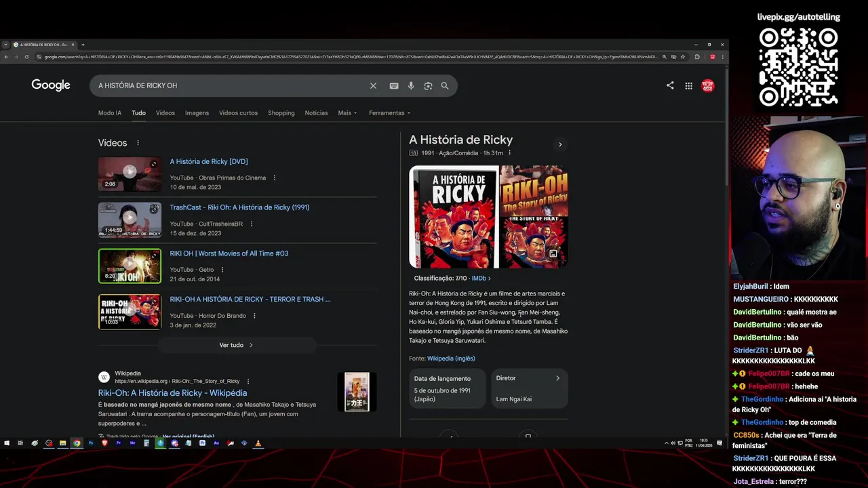The image size is (868, 488).
Task: Open RIKI OH Worst Movies video link
Action: pos(229,254)
